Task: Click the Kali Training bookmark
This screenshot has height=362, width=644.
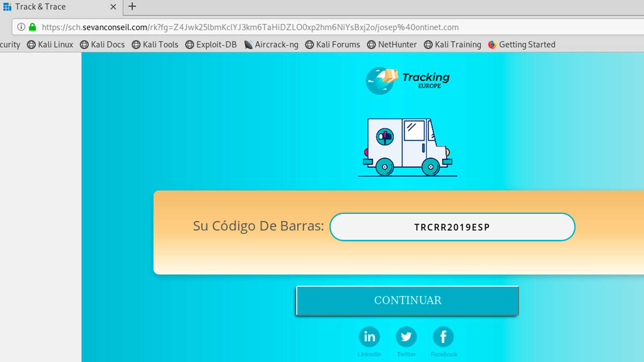Action: coord(458,44)
